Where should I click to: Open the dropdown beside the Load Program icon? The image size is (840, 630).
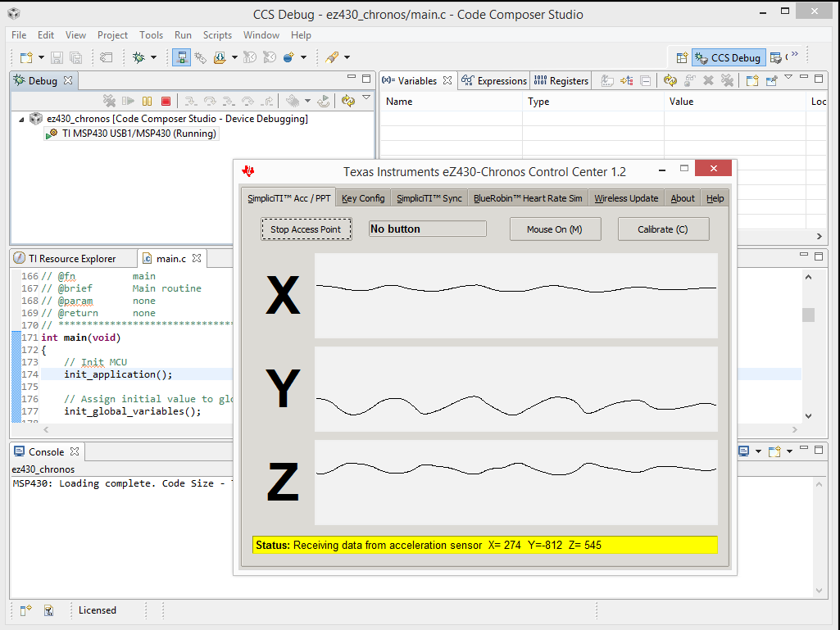point(234,57)
